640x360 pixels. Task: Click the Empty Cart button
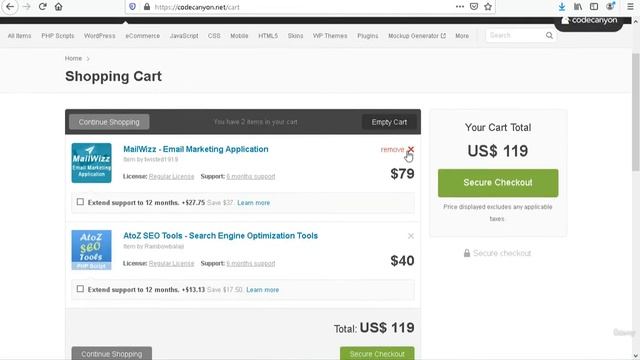[389, 122]
